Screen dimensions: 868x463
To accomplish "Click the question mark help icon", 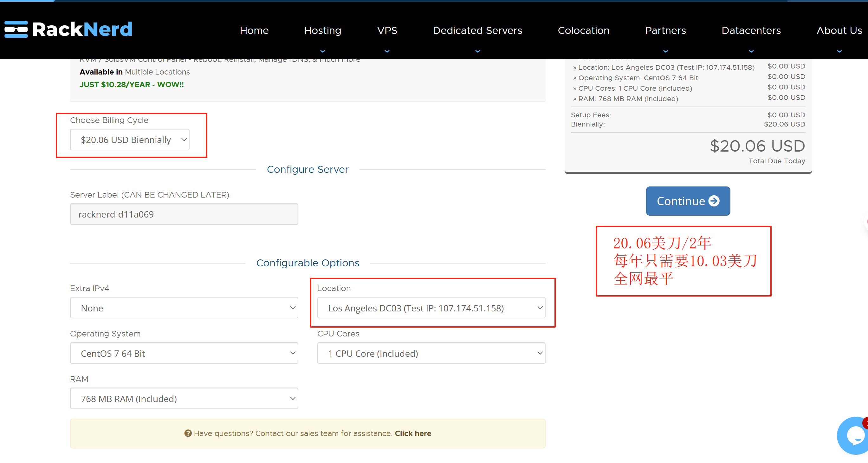I will click(x=188, y=433).
